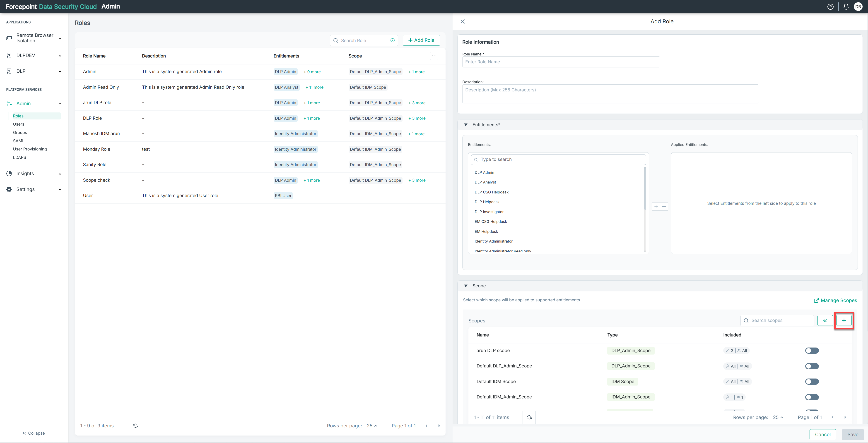Viewport: 868px width, 443px height.
Task: Open the SAML admin page
Action: click(19, 141)
